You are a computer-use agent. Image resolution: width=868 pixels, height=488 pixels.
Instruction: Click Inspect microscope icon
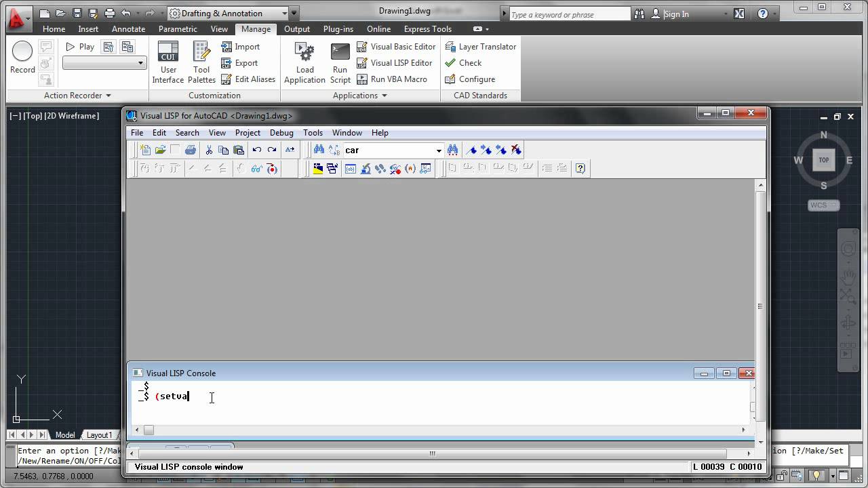(x=366, y=169)
